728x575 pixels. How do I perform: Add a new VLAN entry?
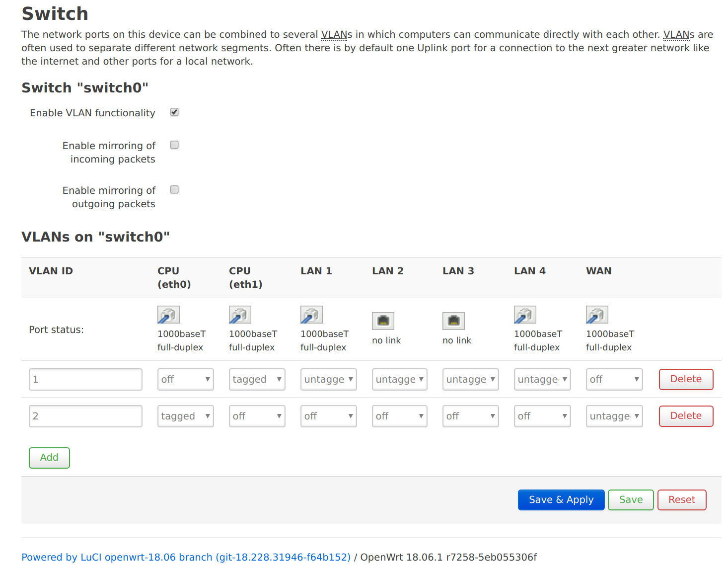coord(49,458)
